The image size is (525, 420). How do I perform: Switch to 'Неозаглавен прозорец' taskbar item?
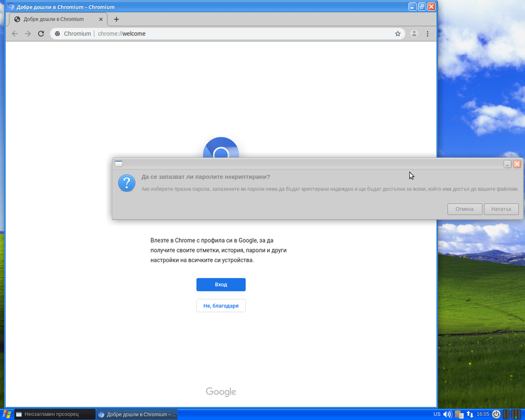pyautogui.click(x=55, y=414)
